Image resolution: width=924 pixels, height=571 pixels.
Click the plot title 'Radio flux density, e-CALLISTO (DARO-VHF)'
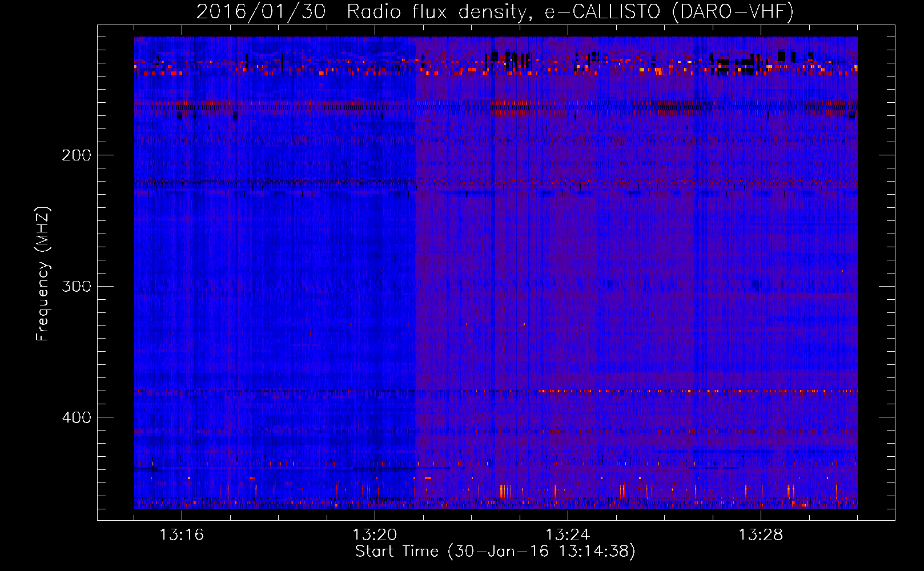coord(571,11)
